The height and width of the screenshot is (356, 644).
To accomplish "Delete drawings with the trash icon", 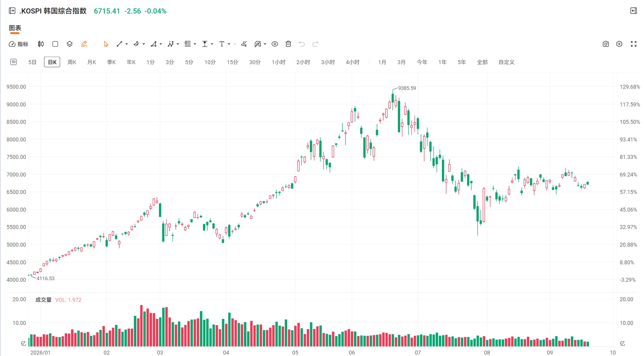I will (288, 44).
